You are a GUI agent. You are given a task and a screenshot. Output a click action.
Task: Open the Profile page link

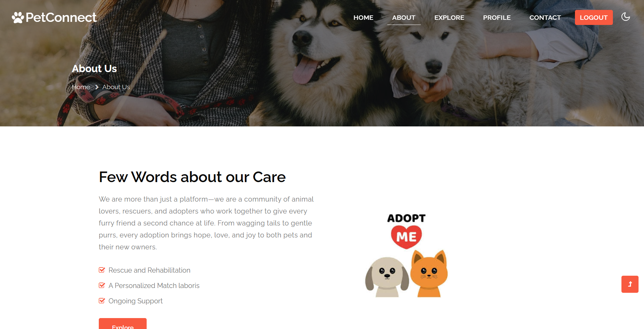(497, 17)
